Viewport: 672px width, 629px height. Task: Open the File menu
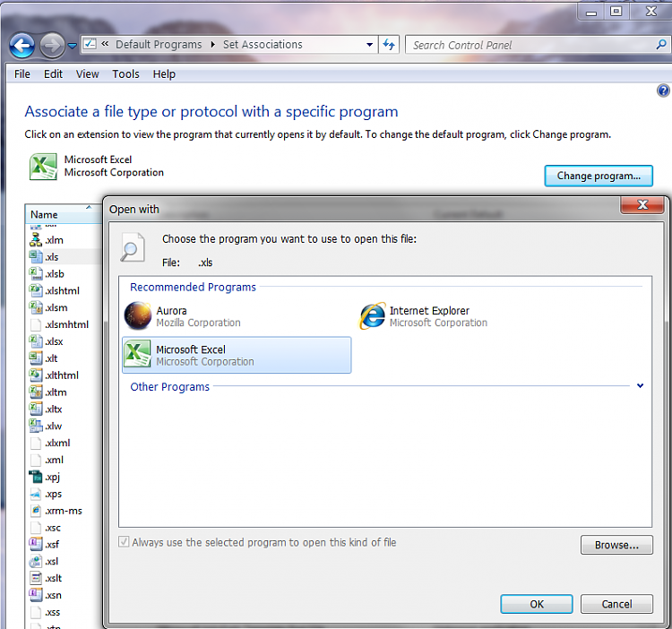coord(22,74)
